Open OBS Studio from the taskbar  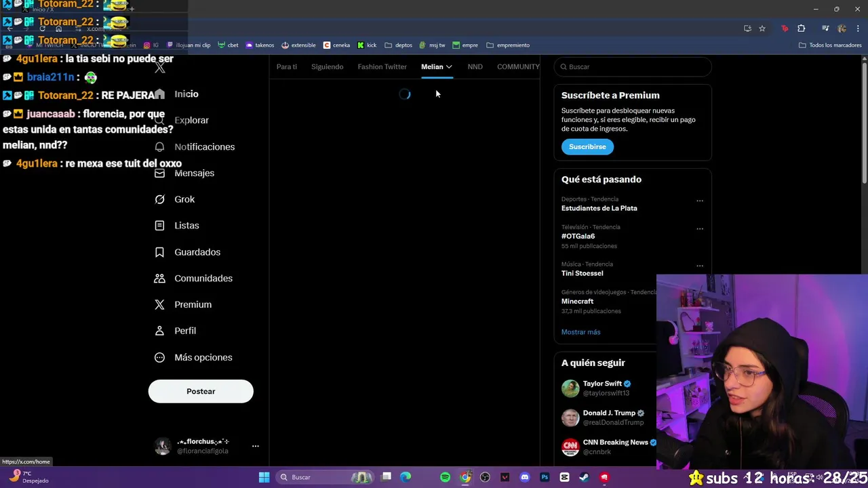tap(485, 477)
